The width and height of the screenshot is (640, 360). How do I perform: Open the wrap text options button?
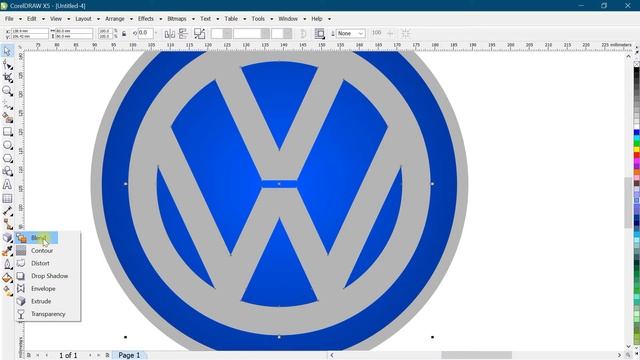(x=320, y=33)
